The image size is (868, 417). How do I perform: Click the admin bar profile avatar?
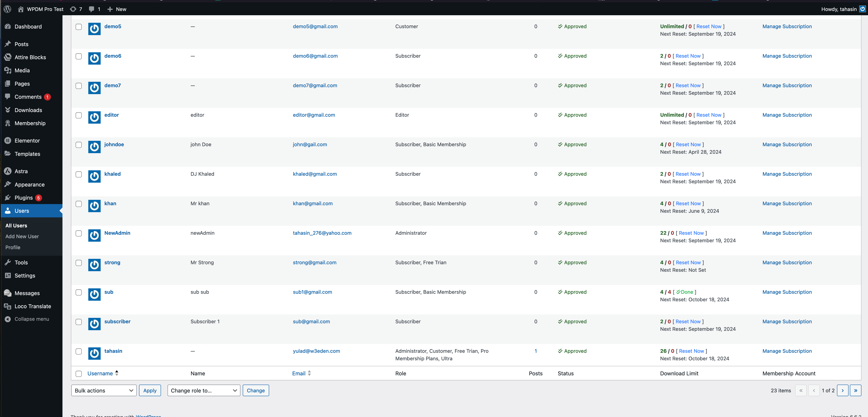pyautogui.click(x=862, y=9)
